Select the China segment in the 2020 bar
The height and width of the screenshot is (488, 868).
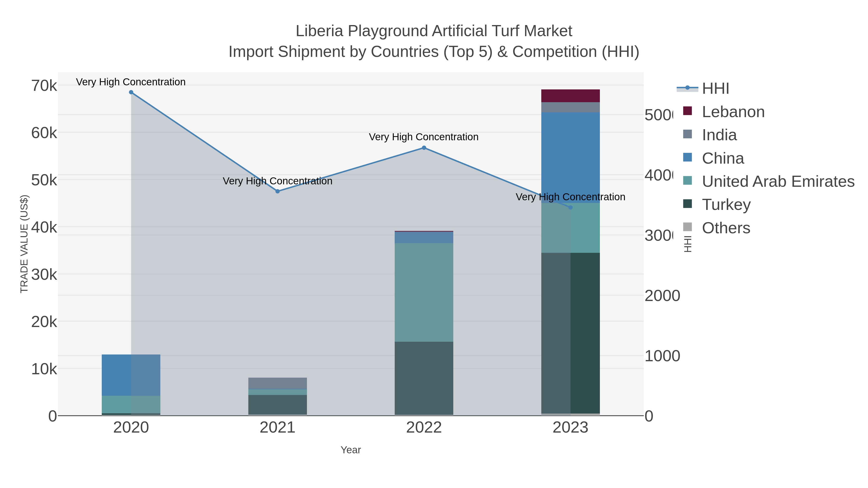(x=131, y=375)
